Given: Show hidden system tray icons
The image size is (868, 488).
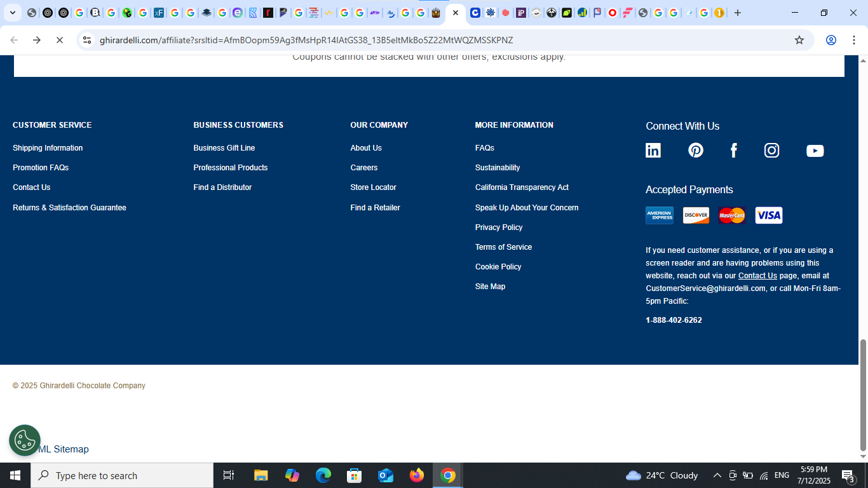Looking at the screenshot, I should (717, 475).
